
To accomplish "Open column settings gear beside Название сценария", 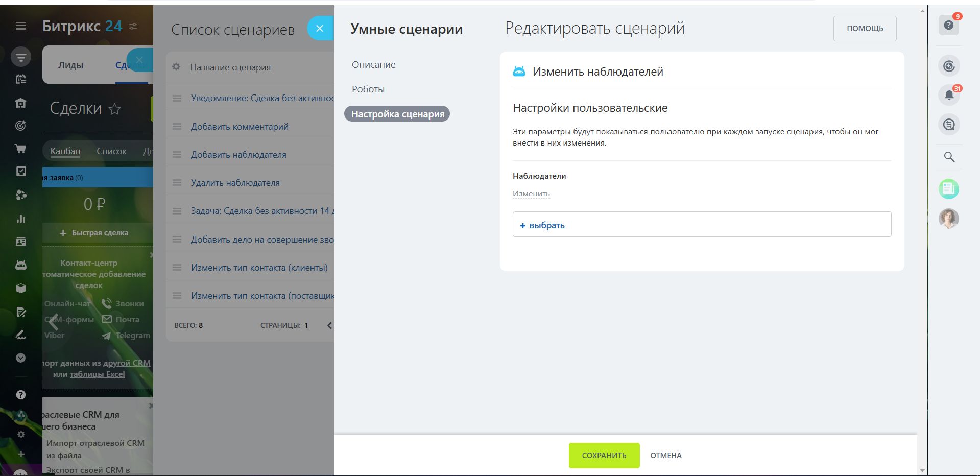I will pos(176,67).
